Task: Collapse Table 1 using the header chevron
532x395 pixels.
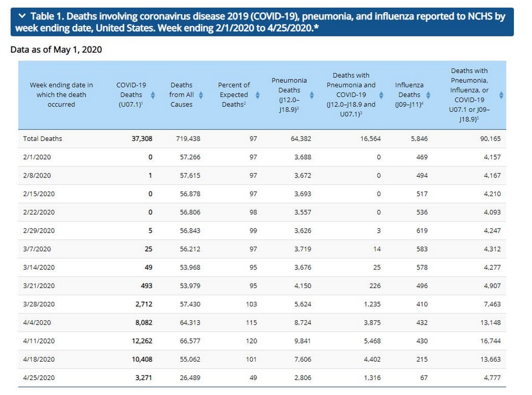Action: pos(22,16)
